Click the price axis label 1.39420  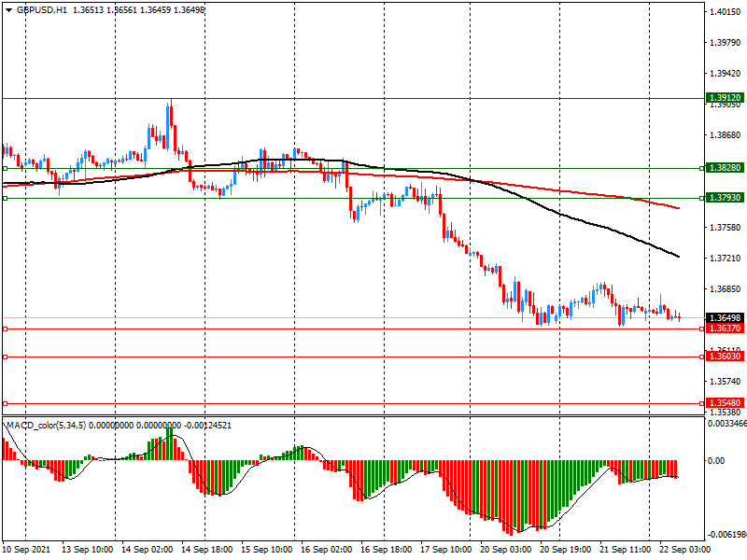[726, 74]
